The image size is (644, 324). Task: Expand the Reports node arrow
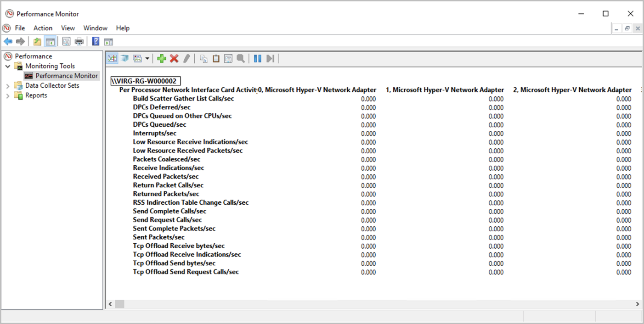(x=8, y=95)
